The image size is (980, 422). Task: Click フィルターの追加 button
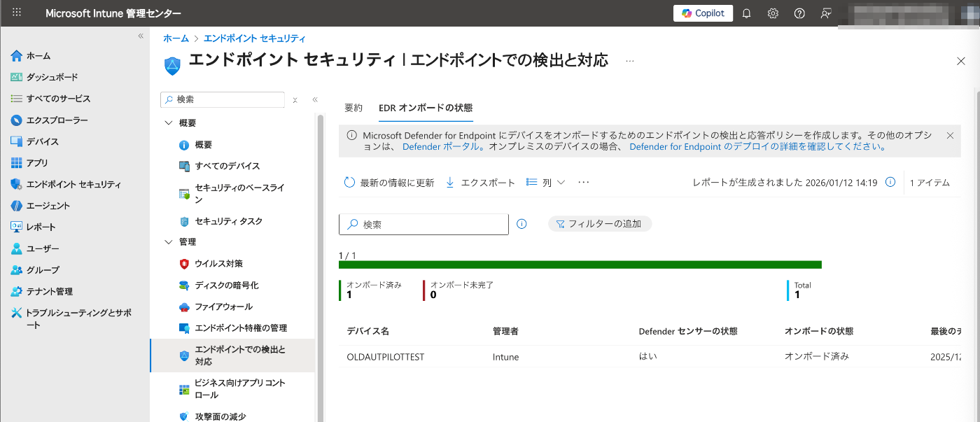pos(600,224)
